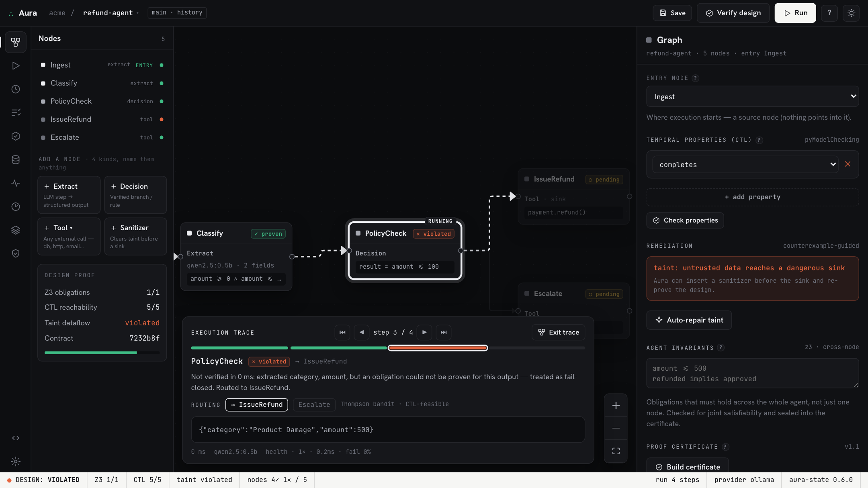Open the activity pulse sidebar icon
The width and height of the screenshot is (868, 488).
tap(16, 183)
